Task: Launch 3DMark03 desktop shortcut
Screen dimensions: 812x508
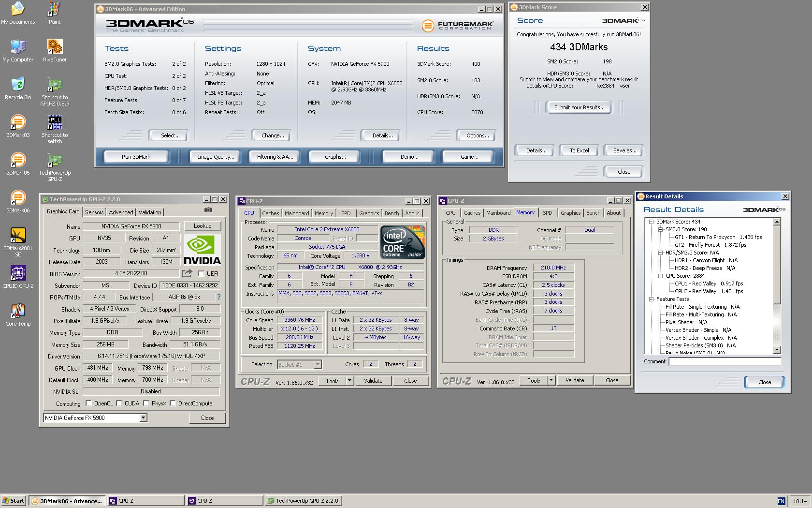Action: (x=18, y=126)
